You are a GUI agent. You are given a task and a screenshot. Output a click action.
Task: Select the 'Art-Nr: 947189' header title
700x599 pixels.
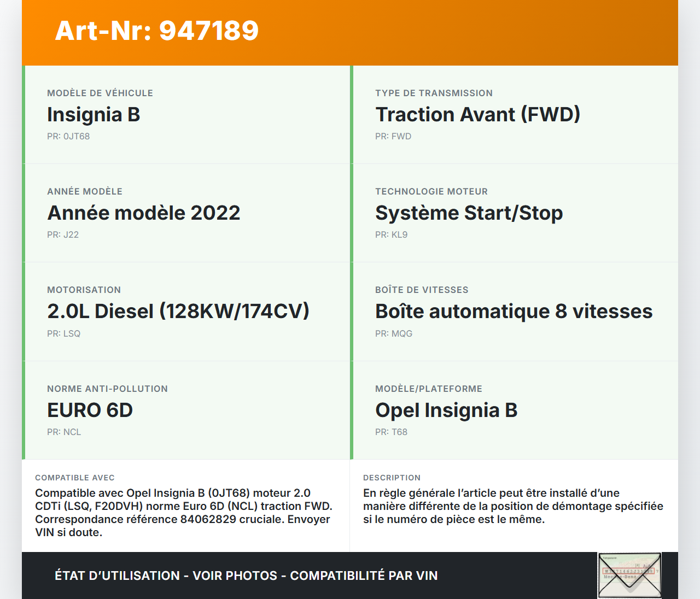click(157, 31)
